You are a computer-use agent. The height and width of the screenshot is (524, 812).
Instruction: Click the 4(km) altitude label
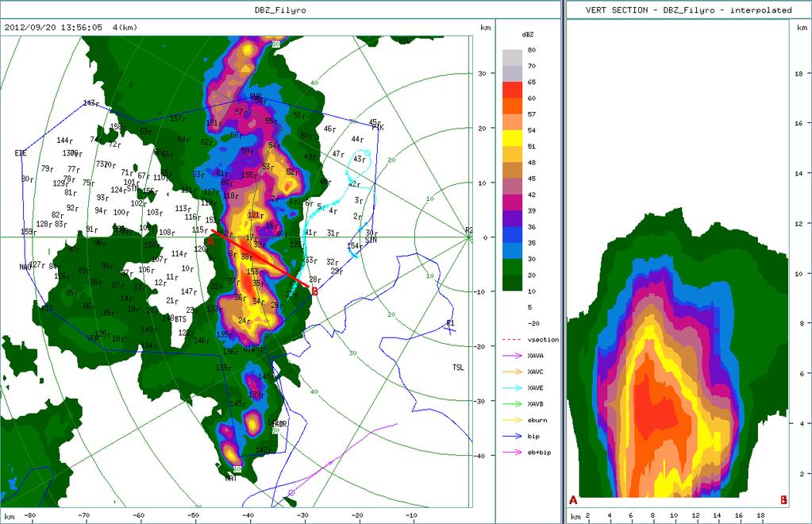pos(125,28)
